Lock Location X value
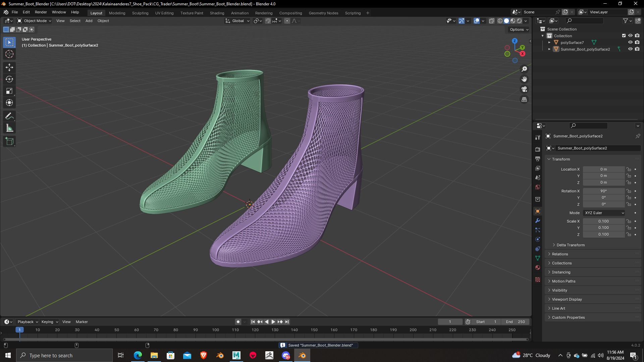The image size is (644, 362). click(629, 169)
